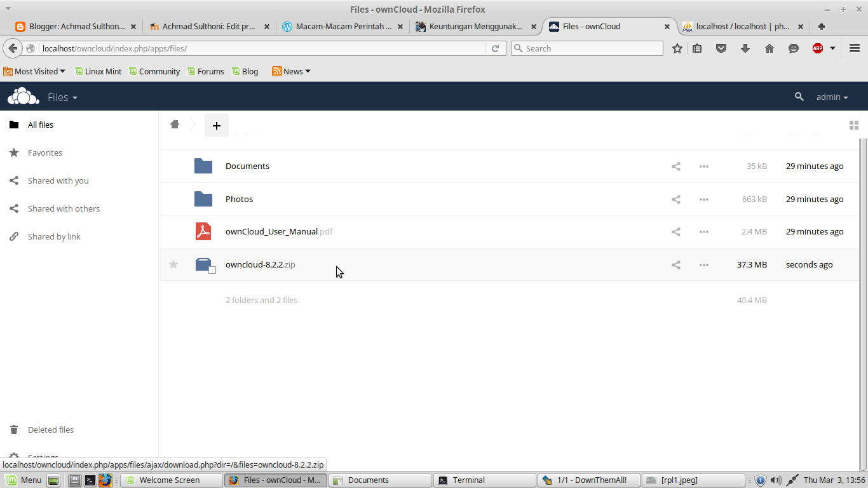The width and height of the screenshot is (868, 488).
Task: Open the Linux Mint Menu button
Action: tap(24, 480)
